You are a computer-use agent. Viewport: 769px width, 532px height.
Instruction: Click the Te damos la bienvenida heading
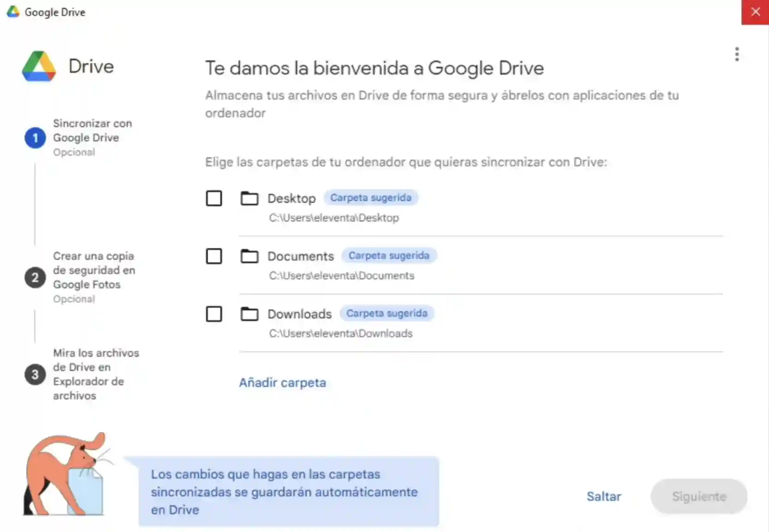point(375,68)
